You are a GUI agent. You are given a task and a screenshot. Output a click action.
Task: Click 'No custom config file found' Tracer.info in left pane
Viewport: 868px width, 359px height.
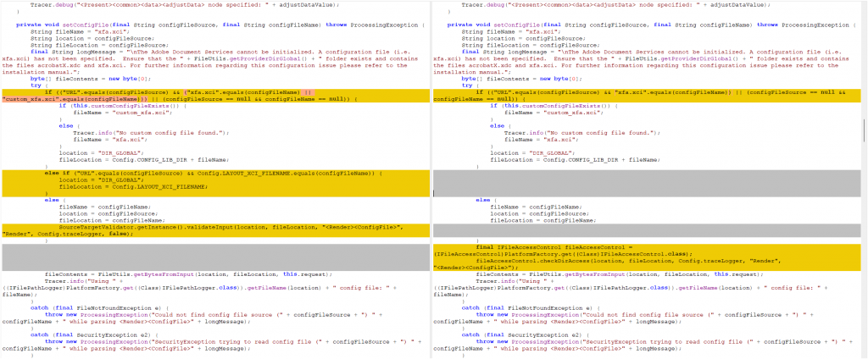point(151,133)
